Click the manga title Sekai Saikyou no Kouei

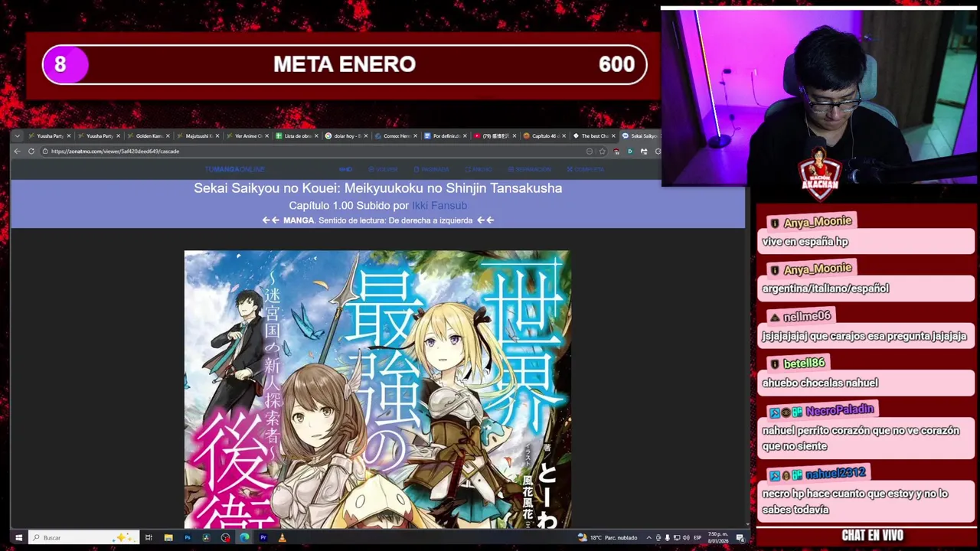[x=377, y=188]
